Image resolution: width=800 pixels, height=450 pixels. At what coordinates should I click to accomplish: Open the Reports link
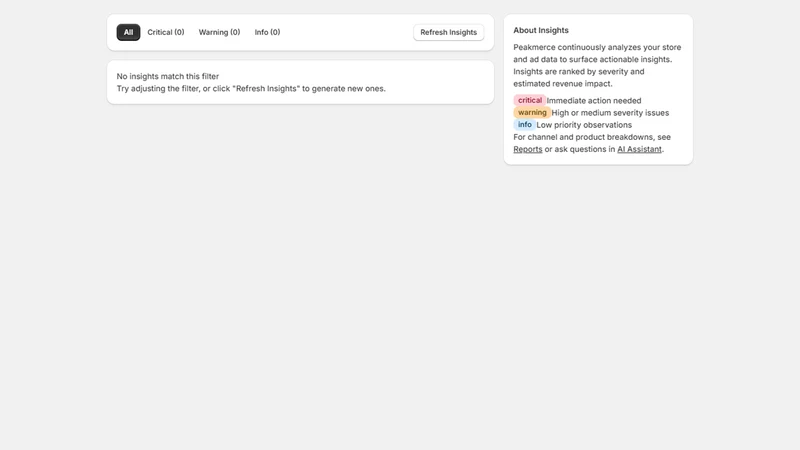tap(528, 149)
